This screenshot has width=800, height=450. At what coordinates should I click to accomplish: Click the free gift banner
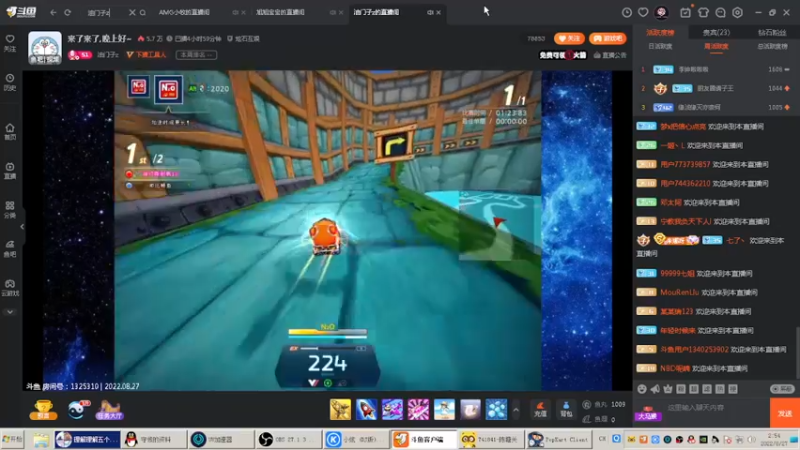[x=563, y=55]
